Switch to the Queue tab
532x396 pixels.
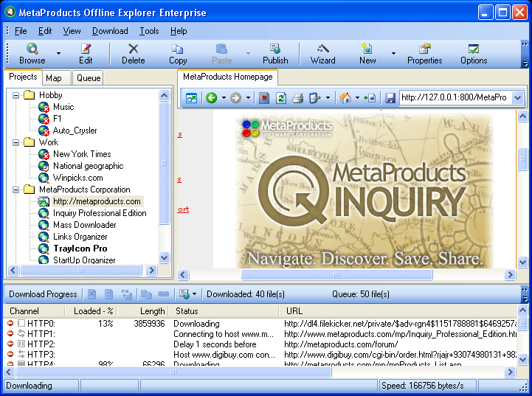point(89,78)
